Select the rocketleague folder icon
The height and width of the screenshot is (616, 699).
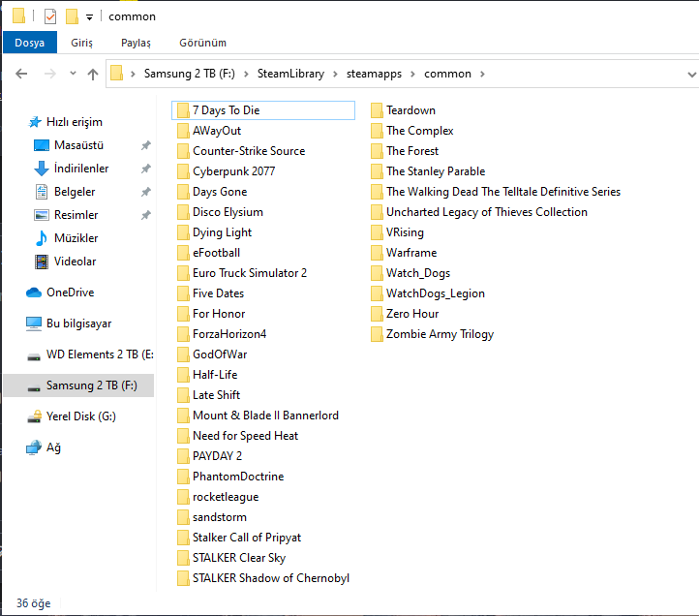183,497
